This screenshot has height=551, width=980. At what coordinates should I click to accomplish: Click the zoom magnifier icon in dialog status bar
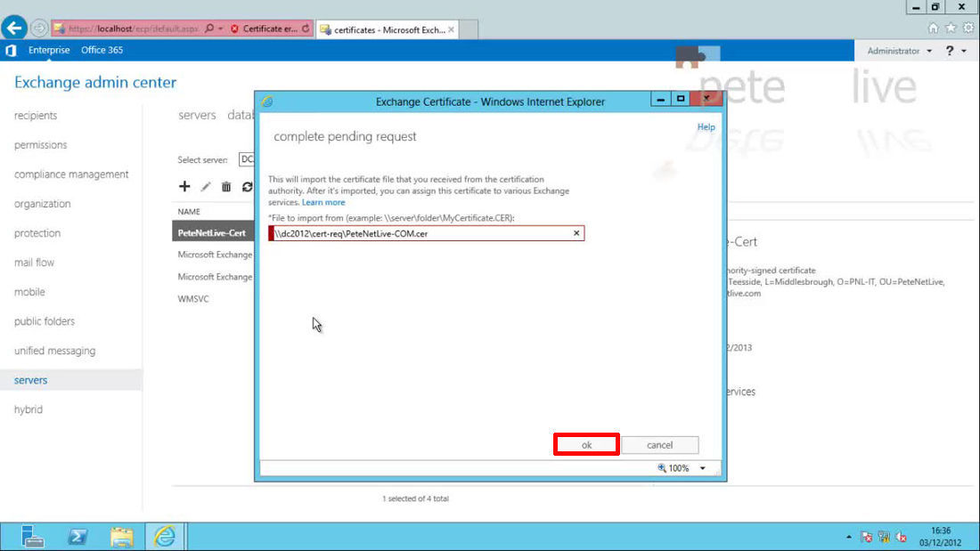(662, 468)
